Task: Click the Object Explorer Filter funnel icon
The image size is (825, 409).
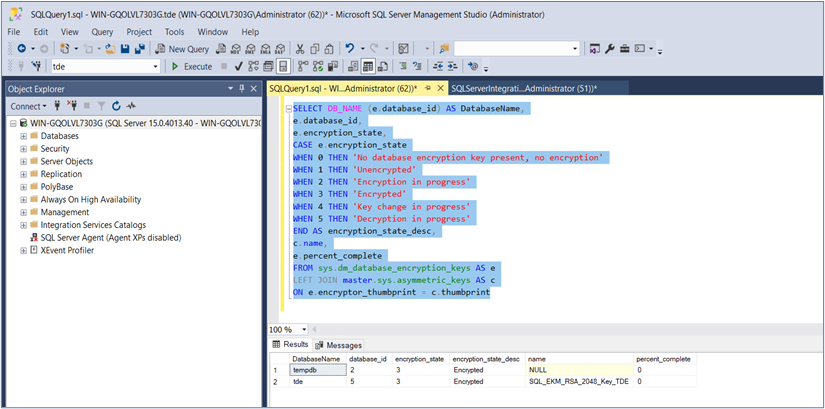Action: pyautogui.click(x=102, y=106)
